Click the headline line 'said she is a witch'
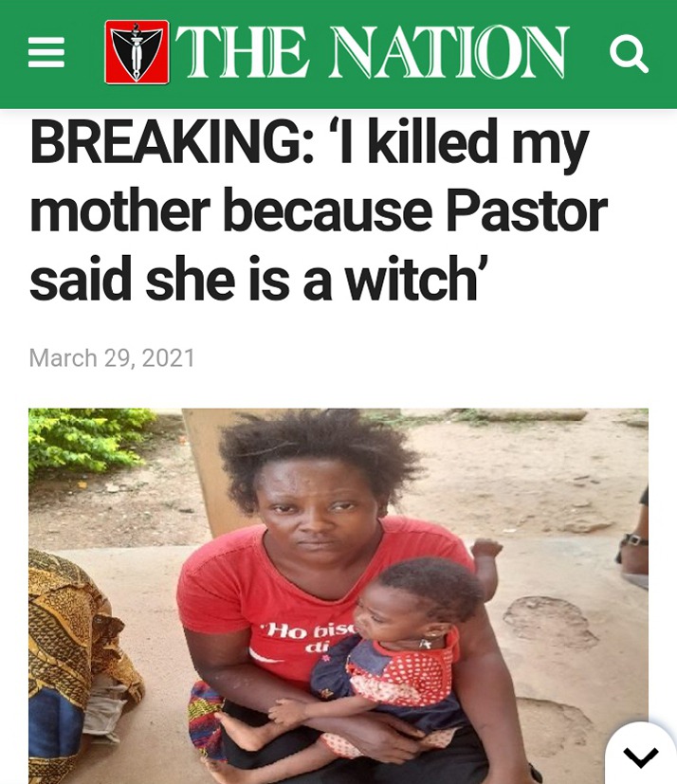The width and height of the screenshot is (677, 784). pos(259,279)
